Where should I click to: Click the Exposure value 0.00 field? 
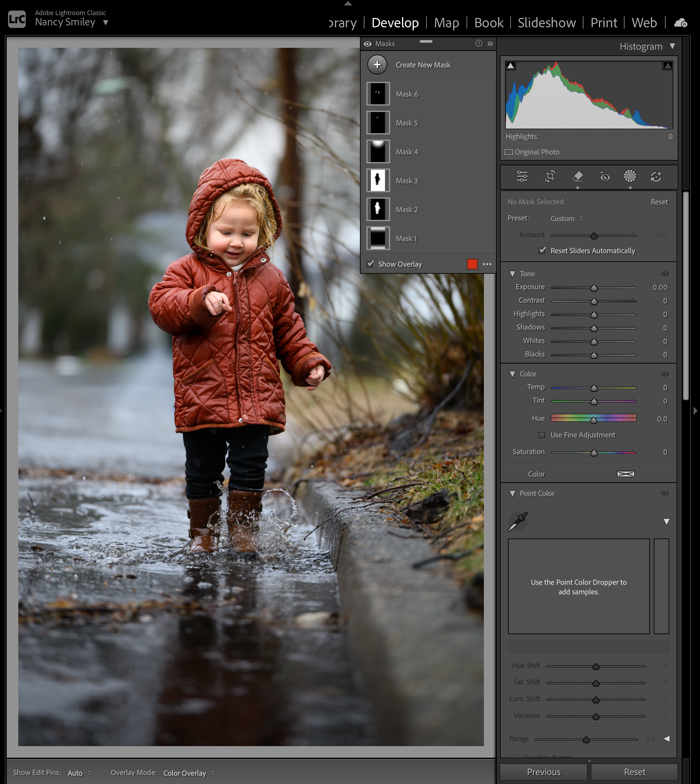coord(660,288)
